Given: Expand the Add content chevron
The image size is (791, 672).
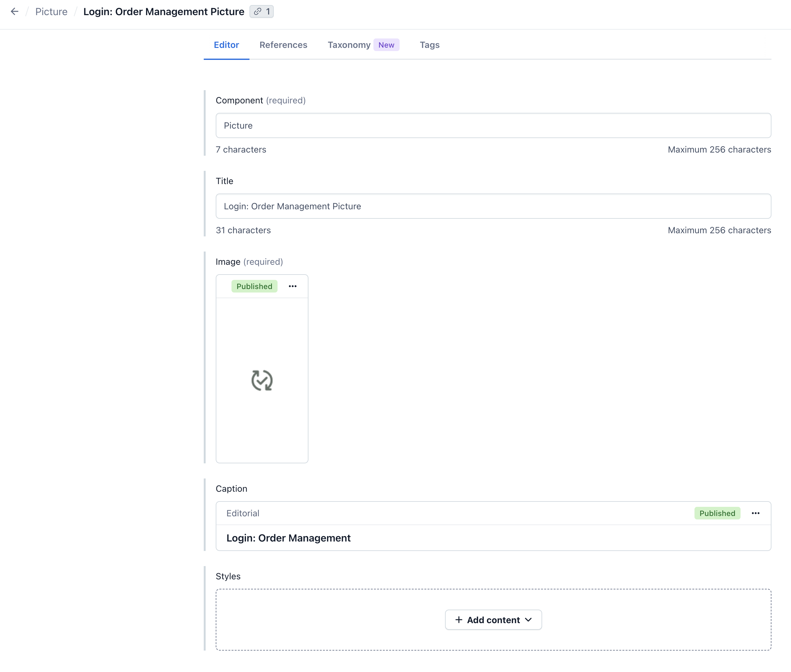Looking at the screenshot, I should tap(528, 620).
